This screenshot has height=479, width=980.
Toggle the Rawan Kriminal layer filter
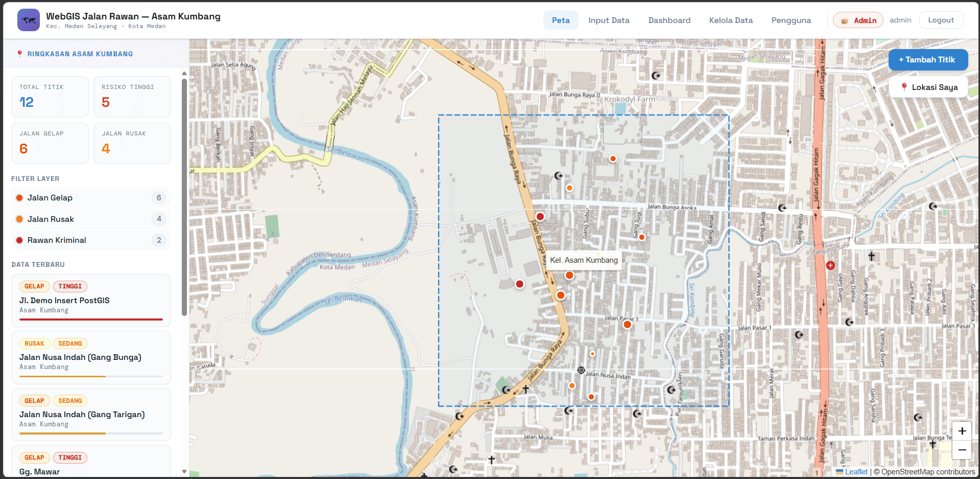(x=91, y=240)
